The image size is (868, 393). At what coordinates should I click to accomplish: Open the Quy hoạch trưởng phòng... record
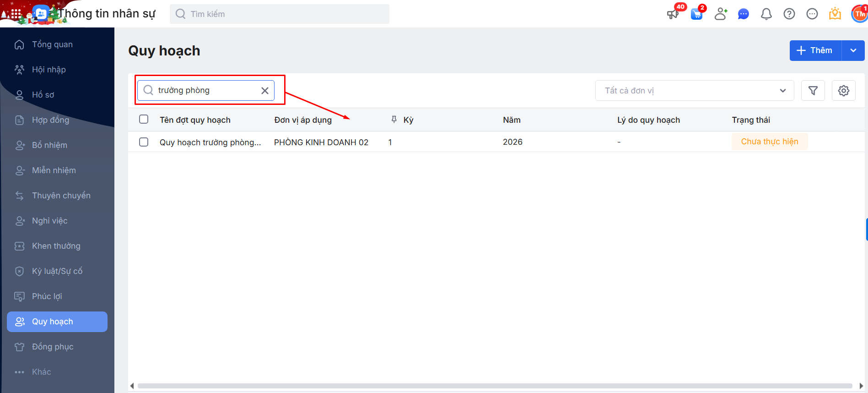[210, 142]
